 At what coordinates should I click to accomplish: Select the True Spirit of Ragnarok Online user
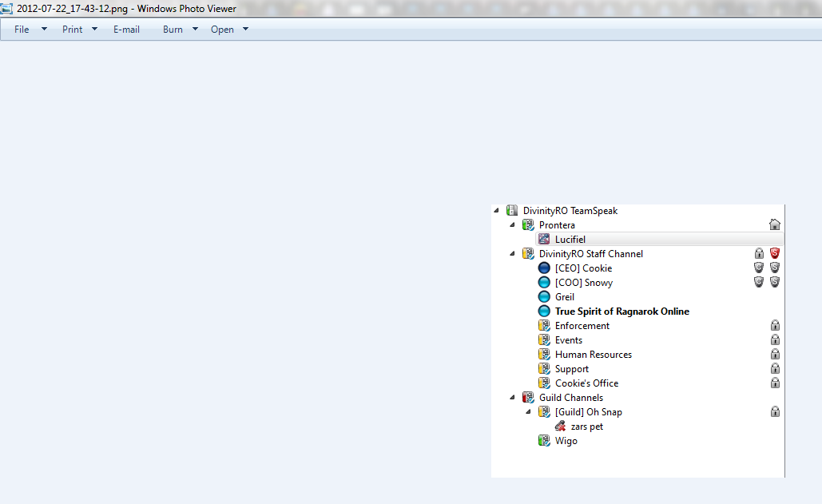pos(621,312)
